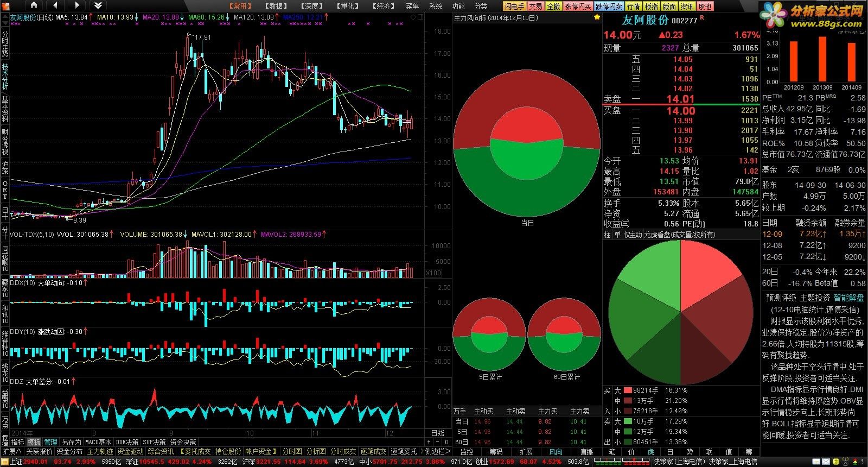Switch to 资金决策 template tab
Image resolution: width=868 pixels, height=467 pixels.
pyautogui.click(x=183, y=442)
